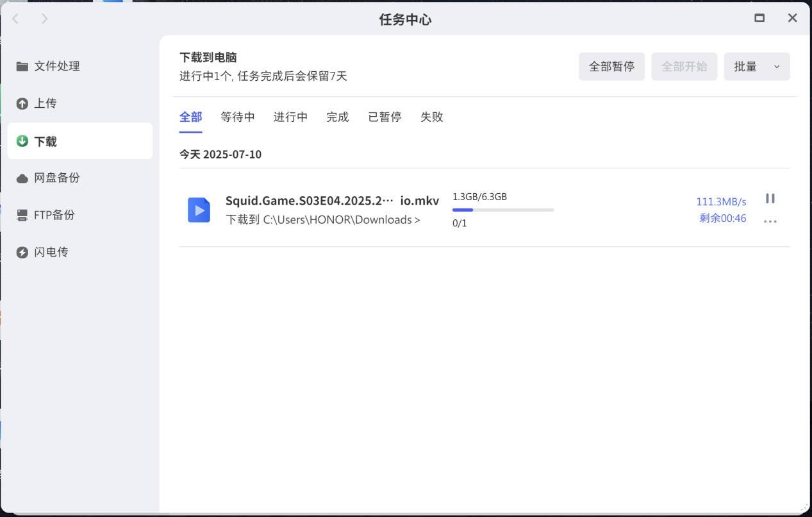Click the 0/1 count text
Viewport: 812px width, 517px height.
click(460, 223)
